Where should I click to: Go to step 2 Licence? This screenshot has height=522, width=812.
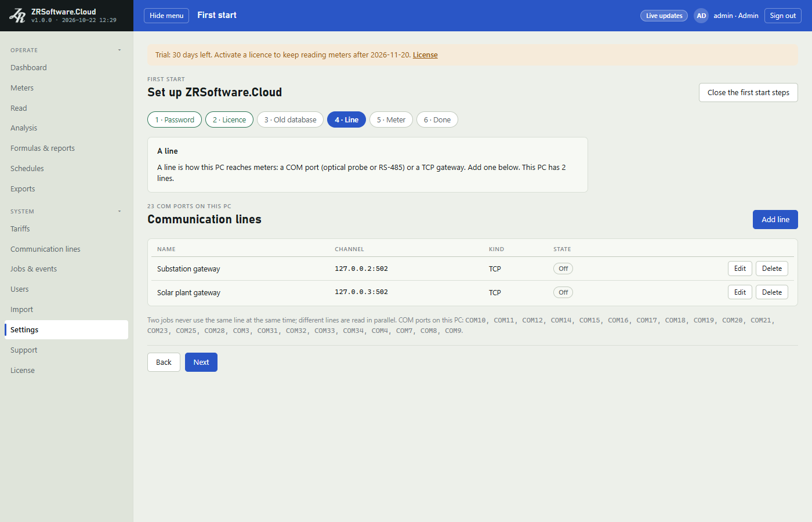(x=229, y=119)
